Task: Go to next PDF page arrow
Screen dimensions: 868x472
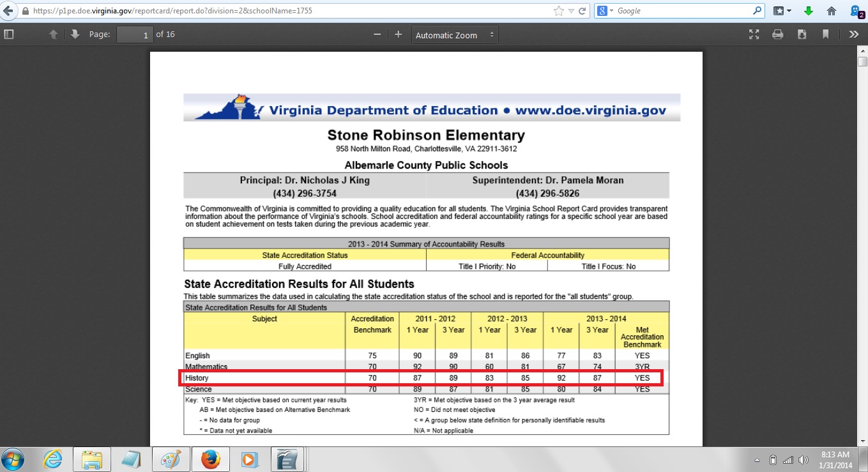Action: [75, 34]
